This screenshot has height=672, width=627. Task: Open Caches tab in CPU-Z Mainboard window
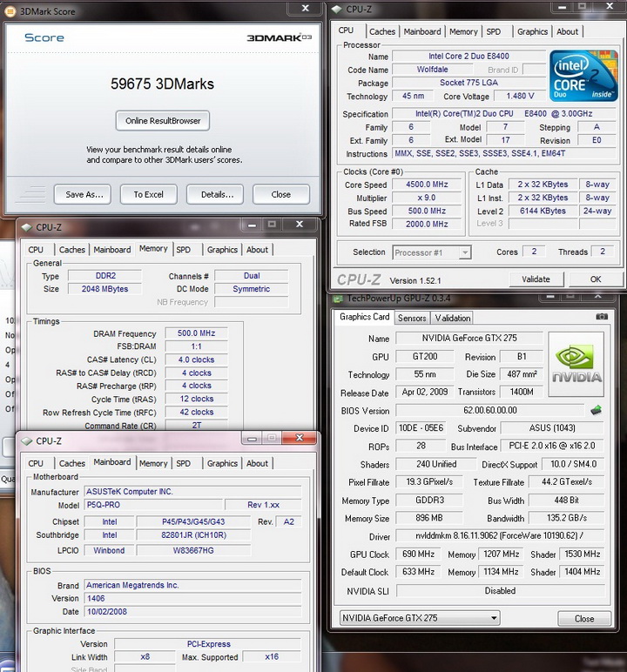[x=72, y=463]
